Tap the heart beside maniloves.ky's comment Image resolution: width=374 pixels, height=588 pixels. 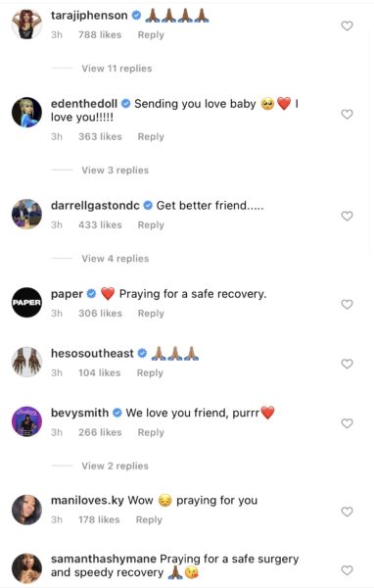pos(347,512)
